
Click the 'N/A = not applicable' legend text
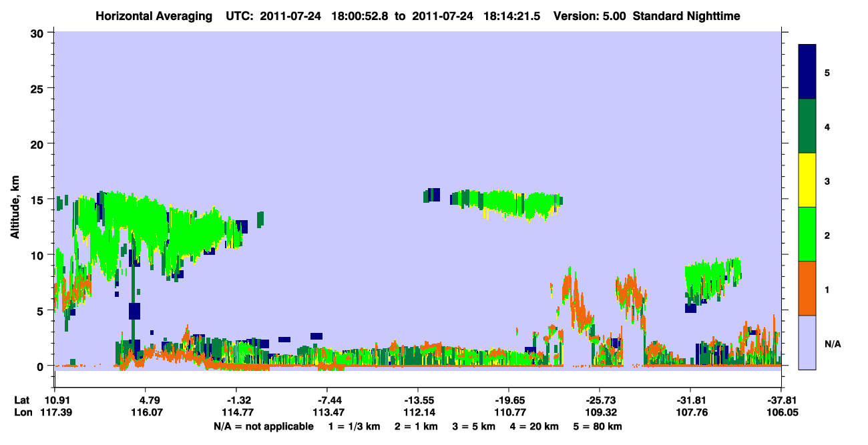[x=264, y=426]
